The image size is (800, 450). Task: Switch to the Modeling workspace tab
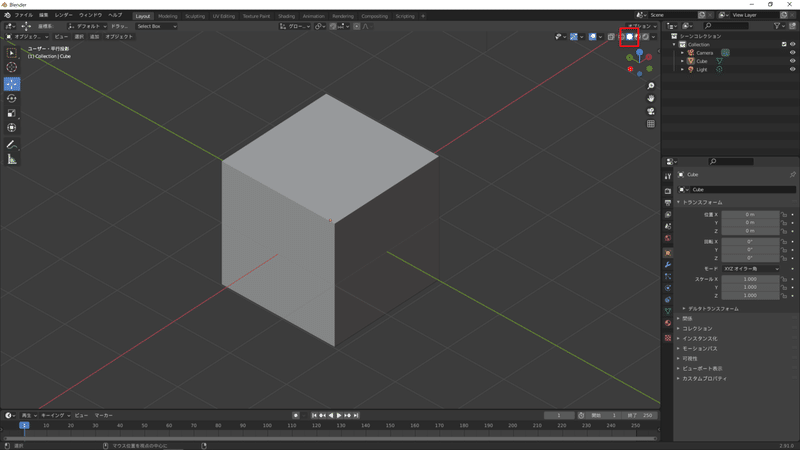[x=168, y=16]
